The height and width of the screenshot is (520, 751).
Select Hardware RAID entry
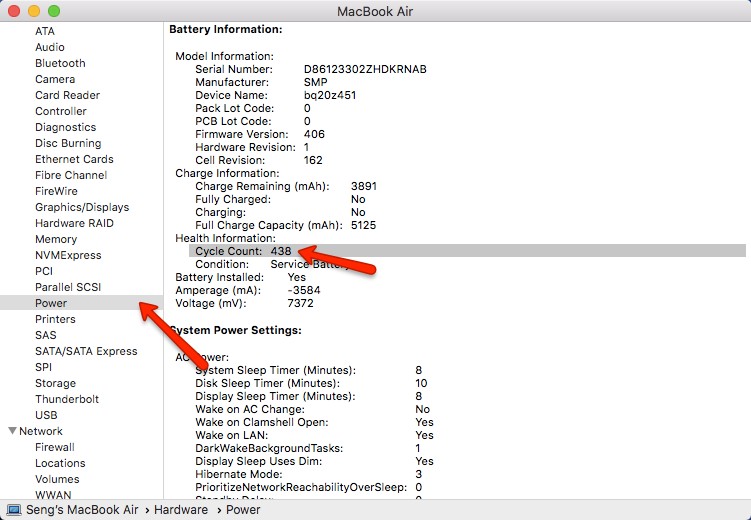coord(74,223)
